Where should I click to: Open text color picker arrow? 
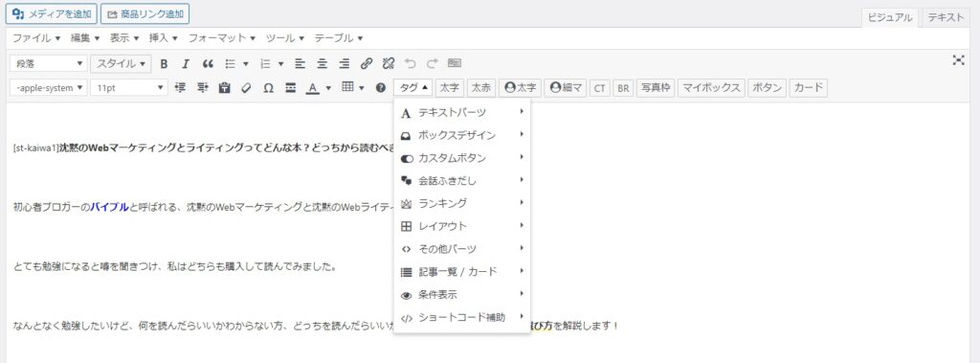click(328, 88)
